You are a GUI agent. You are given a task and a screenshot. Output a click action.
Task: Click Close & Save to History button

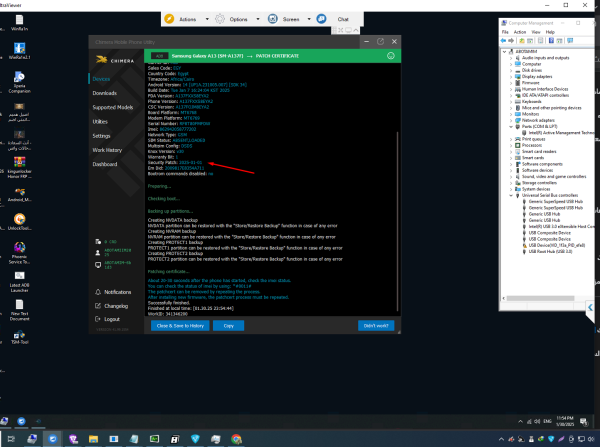tap(180, 326)
